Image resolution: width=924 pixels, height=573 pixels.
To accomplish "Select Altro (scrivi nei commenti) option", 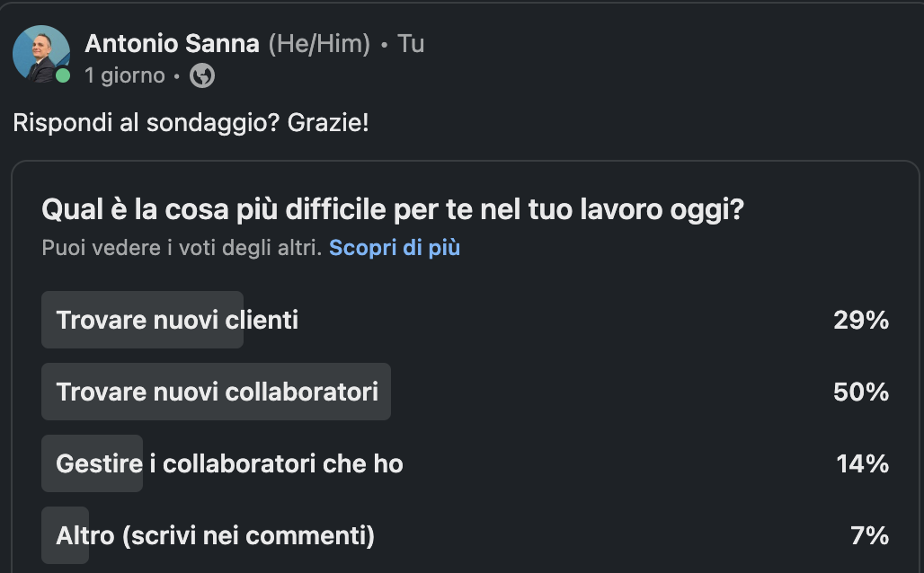I will (x=466, y=535).
